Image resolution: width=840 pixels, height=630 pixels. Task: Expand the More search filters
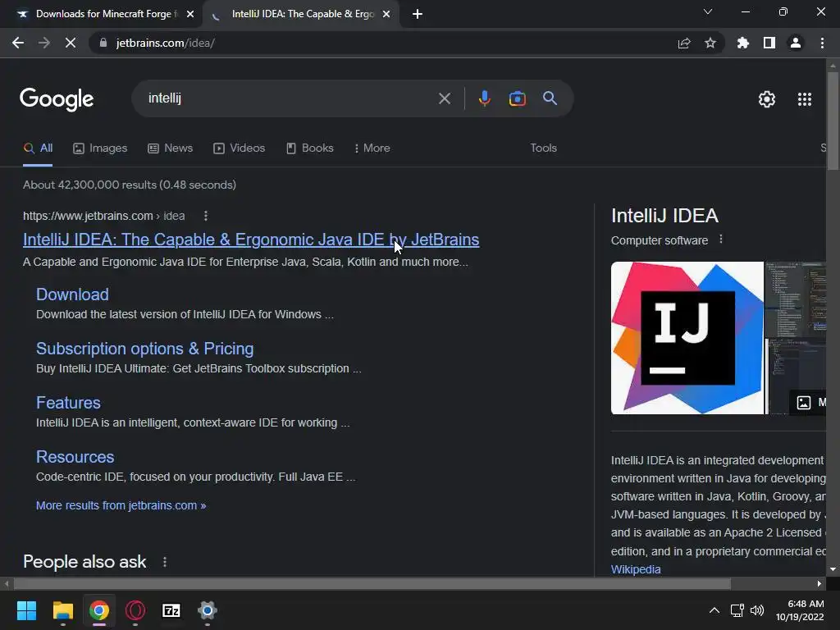372,148
